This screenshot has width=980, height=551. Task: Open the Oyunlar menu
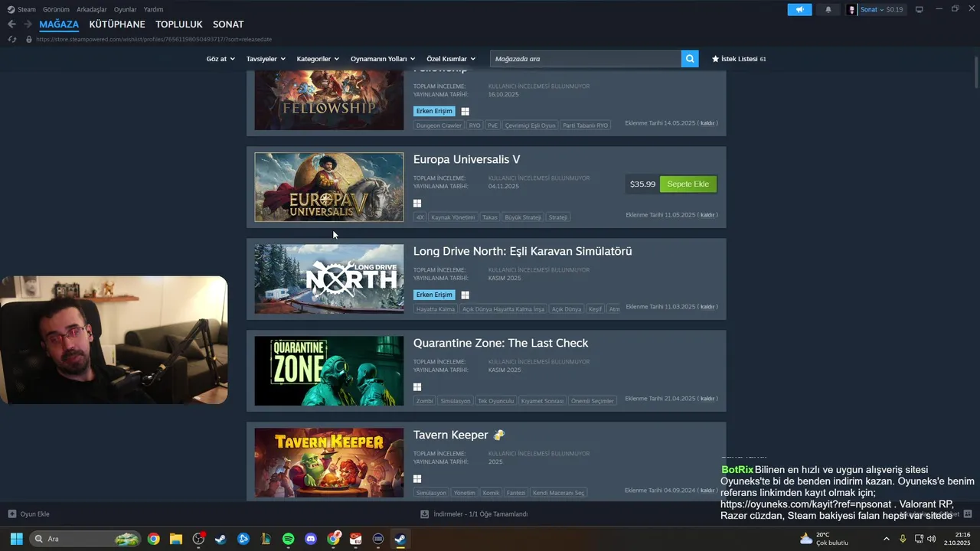[x=126, y=9]
